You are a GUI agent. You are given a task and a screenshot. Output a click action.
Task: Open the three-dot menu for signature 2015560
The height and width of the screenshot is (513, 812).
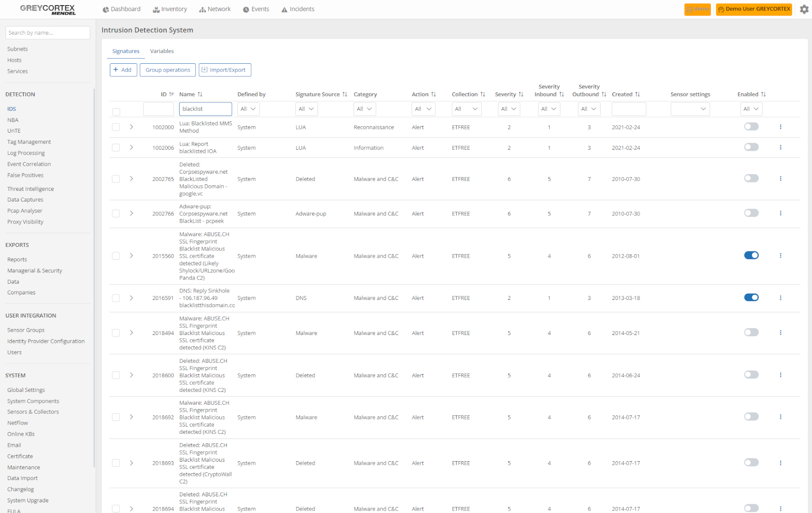point(781,255)
